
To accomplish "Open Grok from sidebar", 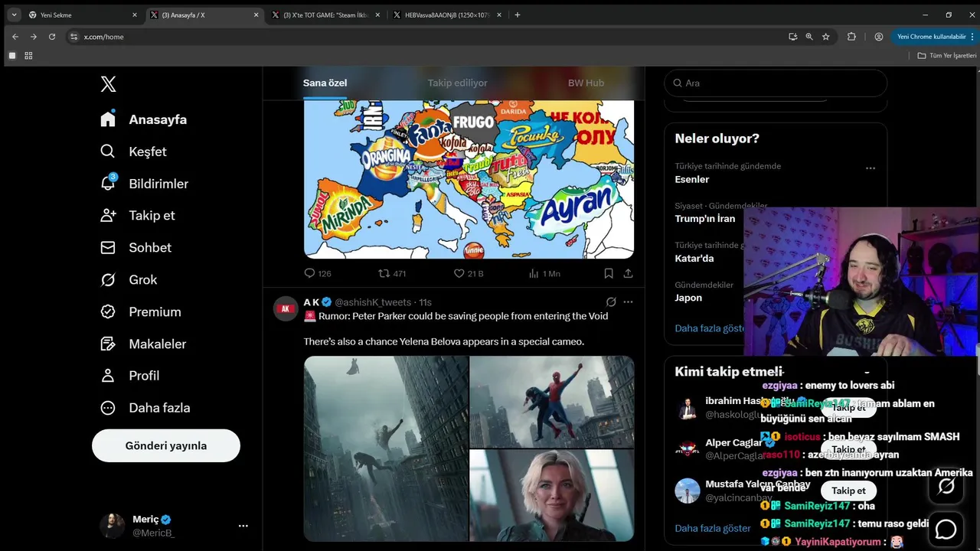I will tap(129, 280).
